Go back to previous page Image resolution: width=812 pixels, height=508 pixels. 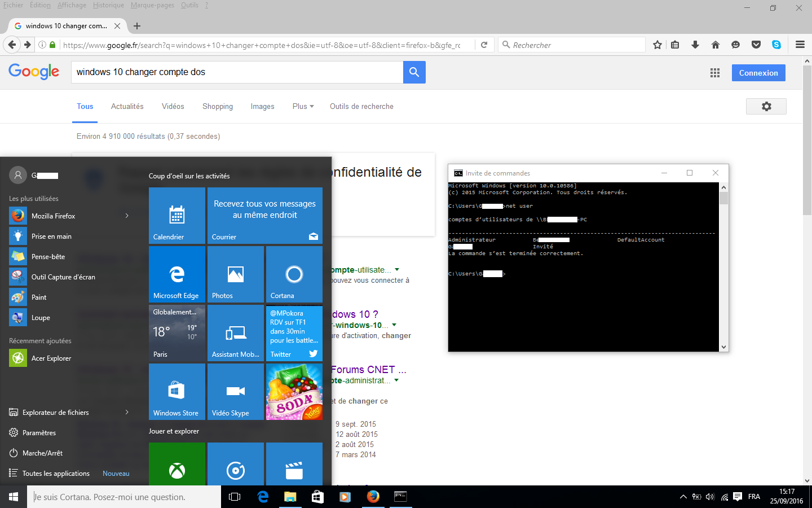[x=11, y=45]
